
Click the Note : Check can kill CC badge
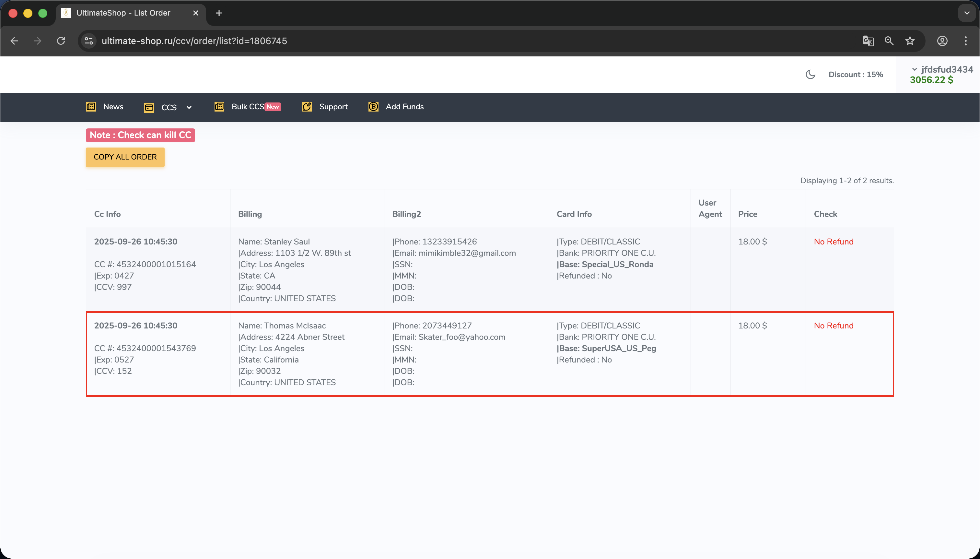point(140,135)
